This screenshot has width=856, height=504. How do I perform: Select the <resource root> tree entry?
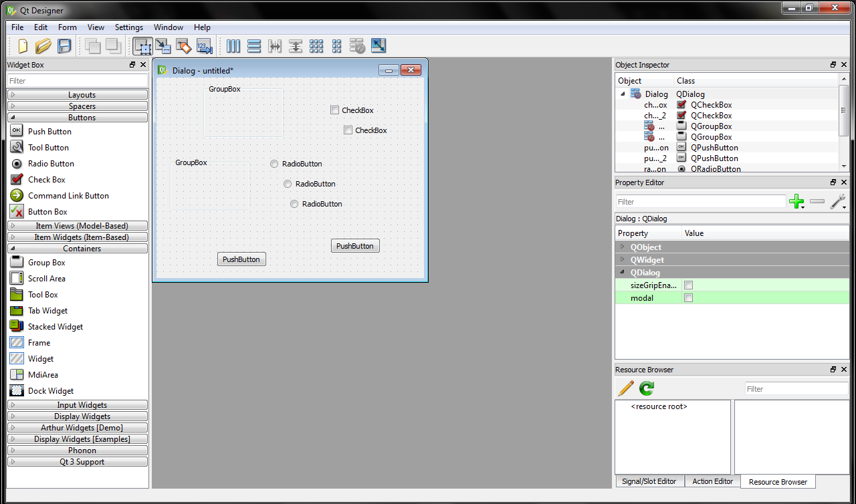[x=659, y=406]
